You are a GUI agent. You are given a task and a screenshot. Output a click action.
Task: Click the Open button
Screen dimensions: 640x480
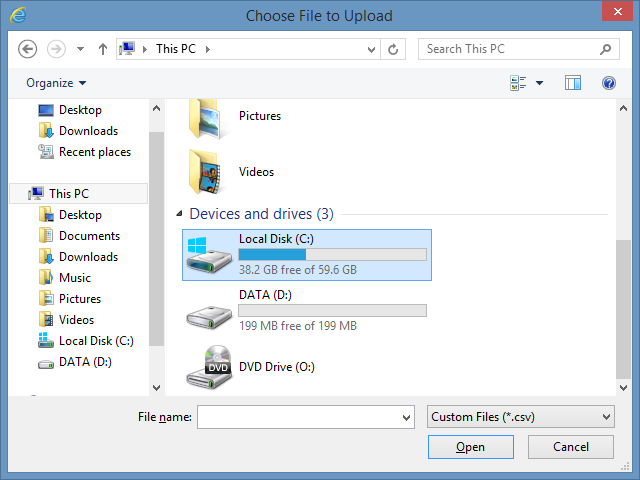[x=471, y=447]
